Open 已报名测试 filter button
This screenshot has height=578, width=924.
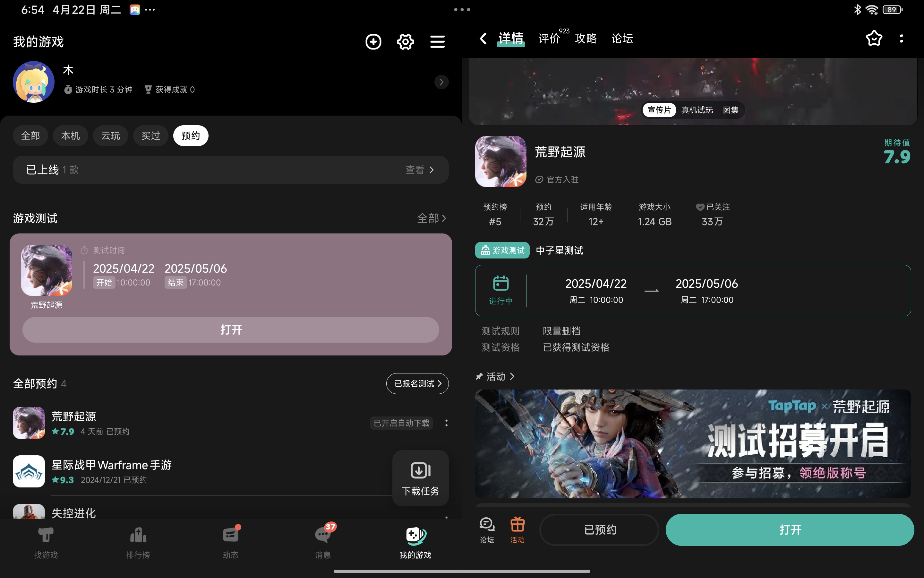tap(417, 383)
